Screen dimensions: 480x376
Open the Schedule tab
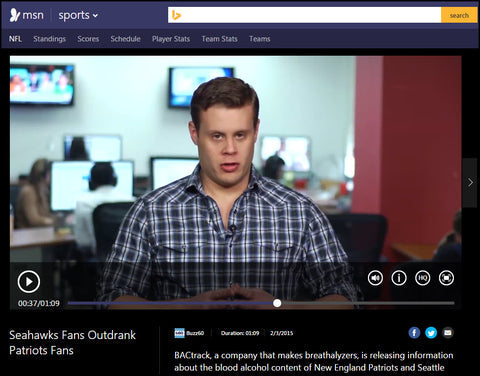[125, 39]
